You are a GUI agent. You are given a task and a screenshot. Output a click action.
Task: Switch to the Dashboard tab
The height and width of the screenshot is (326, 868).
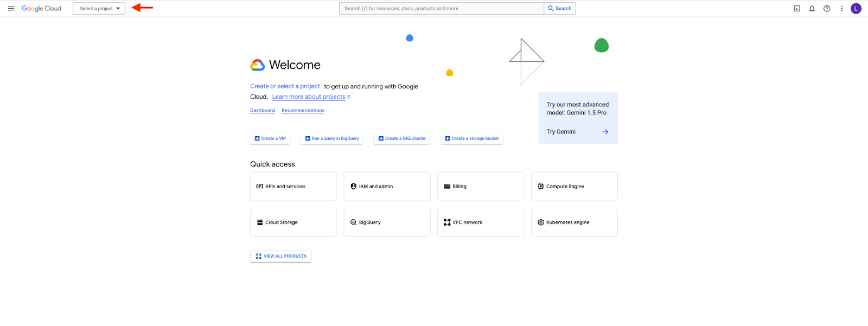pyautogui.click(x=263, y=111)
